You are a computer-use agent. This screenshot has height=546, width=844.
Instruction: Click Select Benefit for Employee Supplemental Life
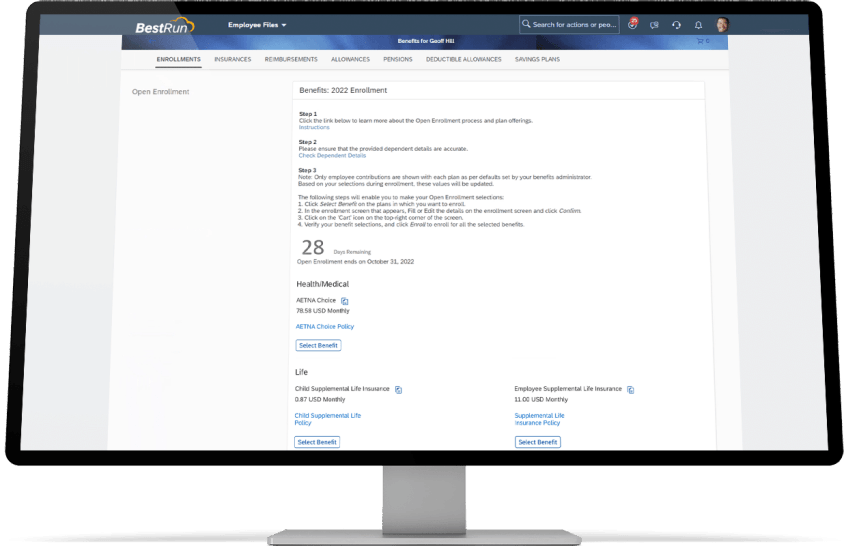(x=538, y=442)
